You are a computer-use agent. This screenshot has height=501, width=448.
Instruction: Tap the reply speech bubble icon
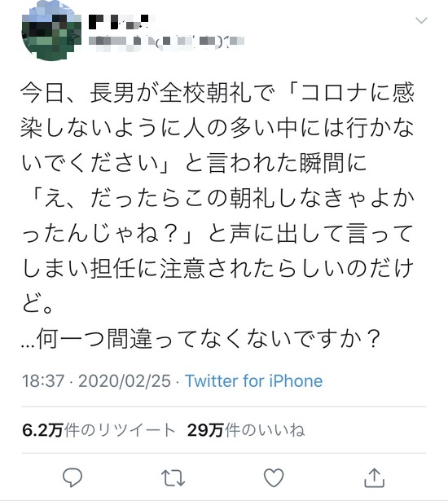72,477
